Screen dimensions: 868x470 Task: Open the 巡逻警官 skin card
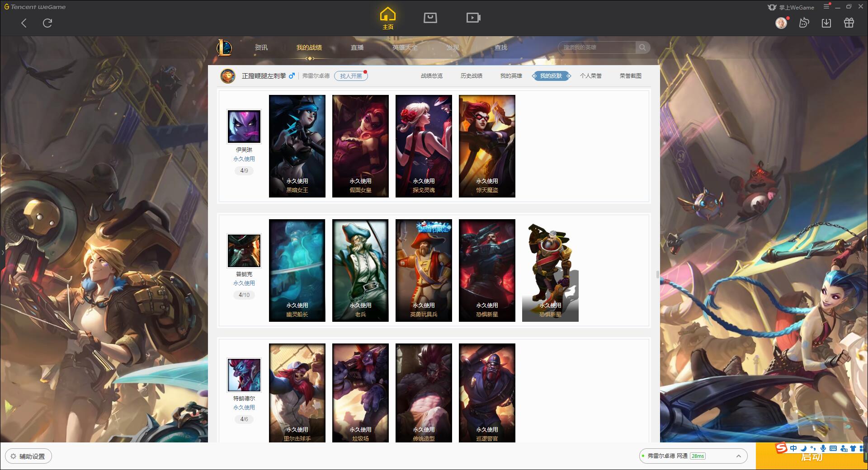487,393
